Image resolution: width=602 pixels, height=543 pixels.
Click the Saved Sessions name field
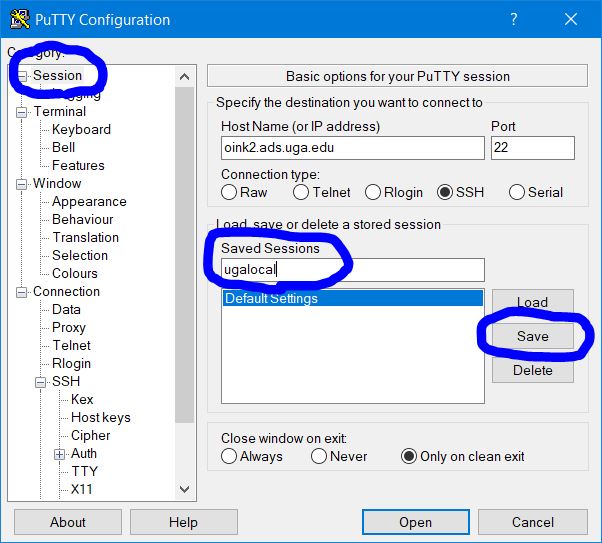[352, 270]
